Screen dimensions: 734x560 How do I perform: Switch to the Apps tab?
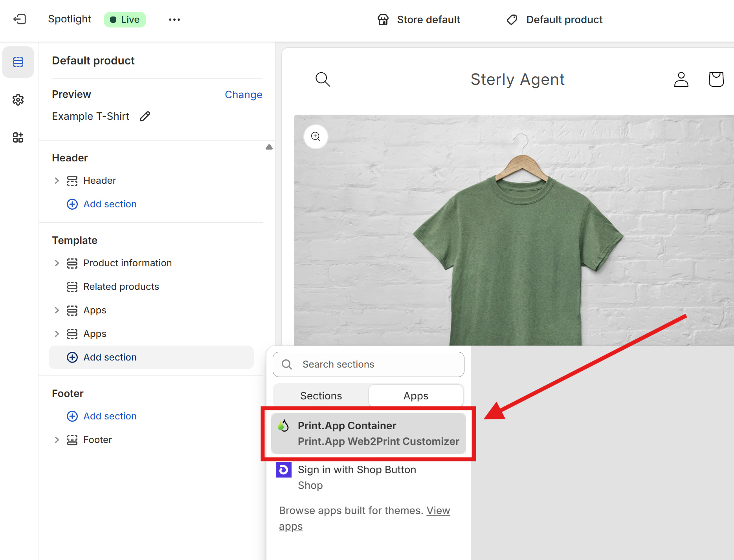(x=416, y=395)
